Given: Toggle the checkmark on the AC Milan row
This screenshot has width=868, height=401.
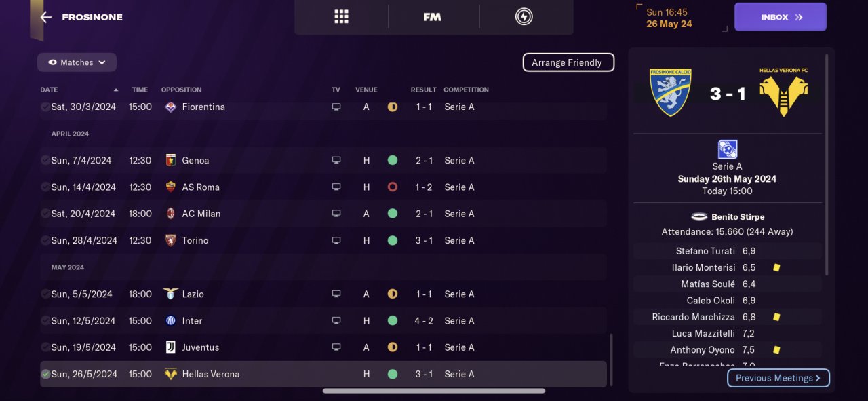Looking at the screenshot, I should 45,214.
